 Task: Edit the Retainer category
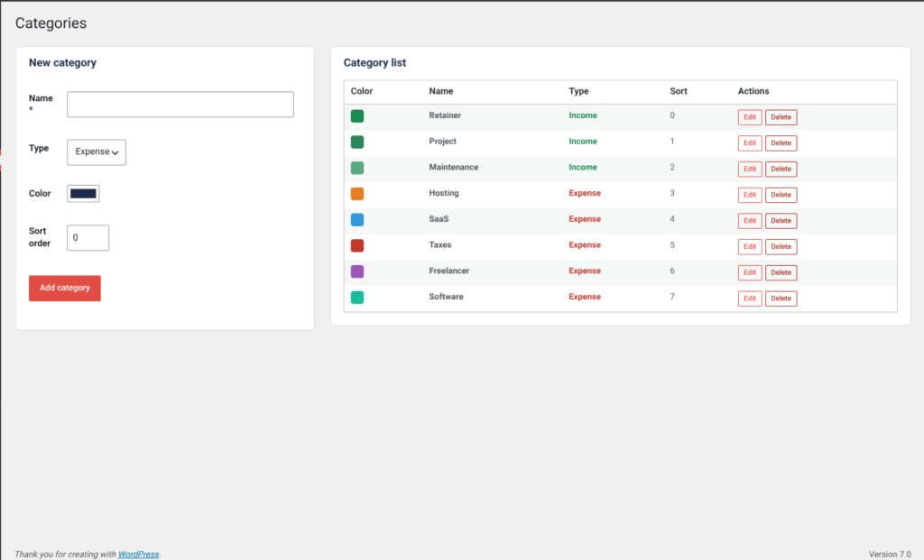point(750,117)
